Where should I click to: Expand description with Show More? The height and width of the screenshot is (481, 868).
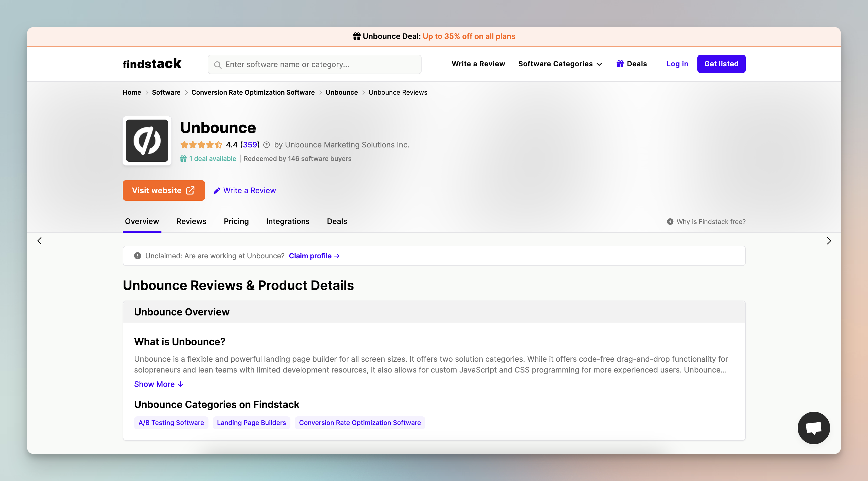pyautogui.click(x=158, y=384)
